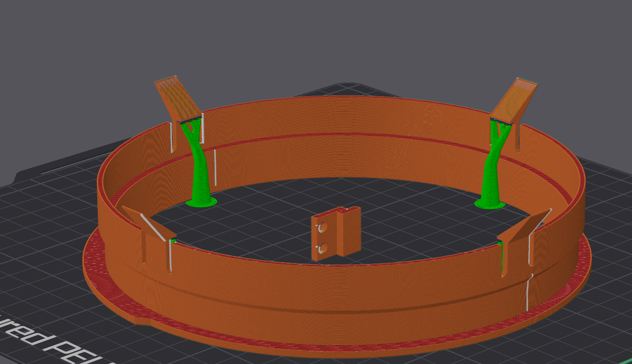Click the lower hole on the center bracket
The height and width of the screenshot is (364, 632).
(323, 249)
